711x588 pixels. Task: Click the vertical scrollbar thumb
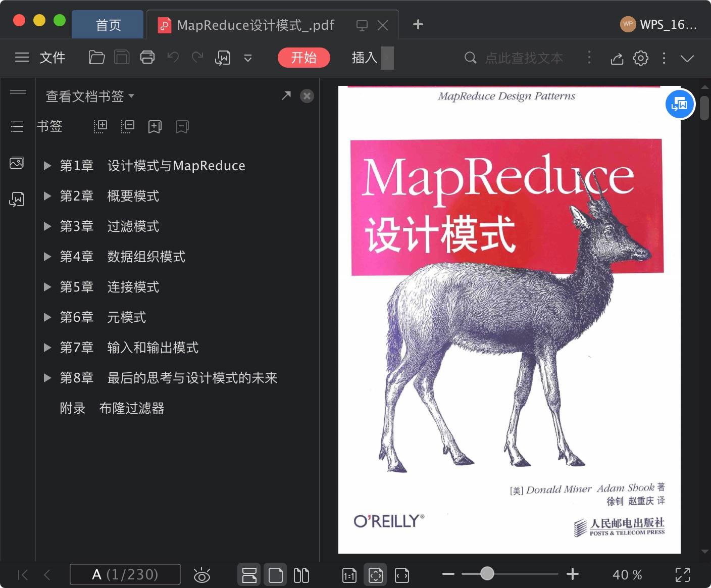coord(704,108)
